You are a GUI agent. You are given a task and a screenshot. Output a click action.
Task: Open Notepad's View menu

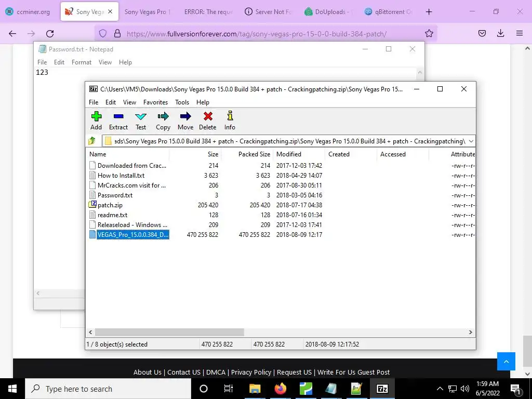pyautogui.click(x=105, y=62)
